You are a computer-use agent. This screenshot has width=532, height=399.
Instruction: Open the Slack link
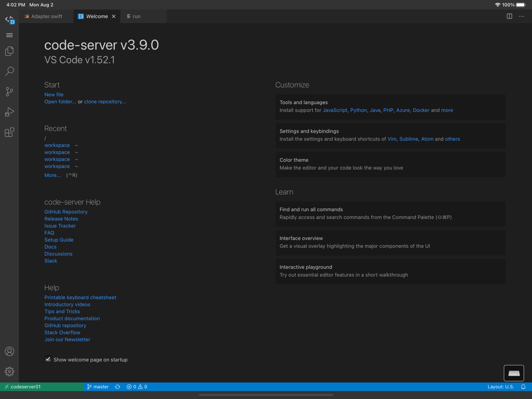coord(51,261)
